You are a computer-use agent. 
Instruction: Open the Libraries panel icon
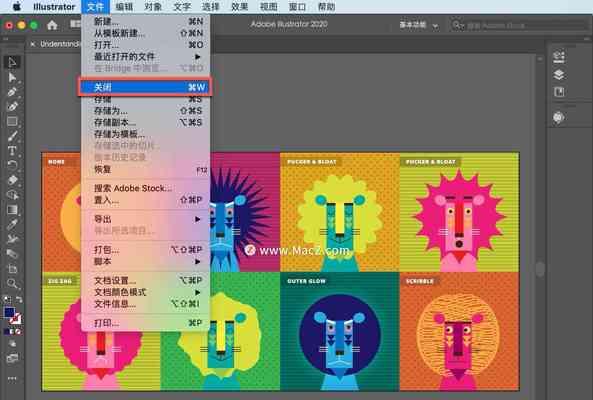click(559, 92)
